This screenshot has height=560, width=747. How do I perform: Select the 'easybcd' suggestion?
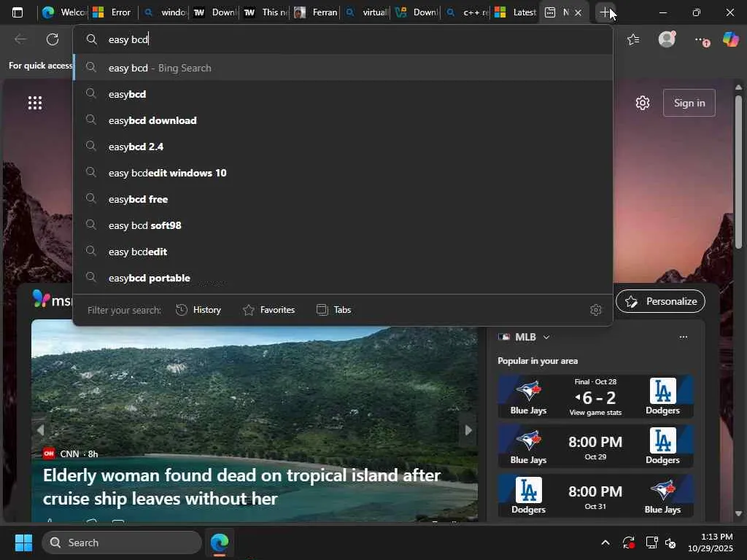[x=343, y=94]
